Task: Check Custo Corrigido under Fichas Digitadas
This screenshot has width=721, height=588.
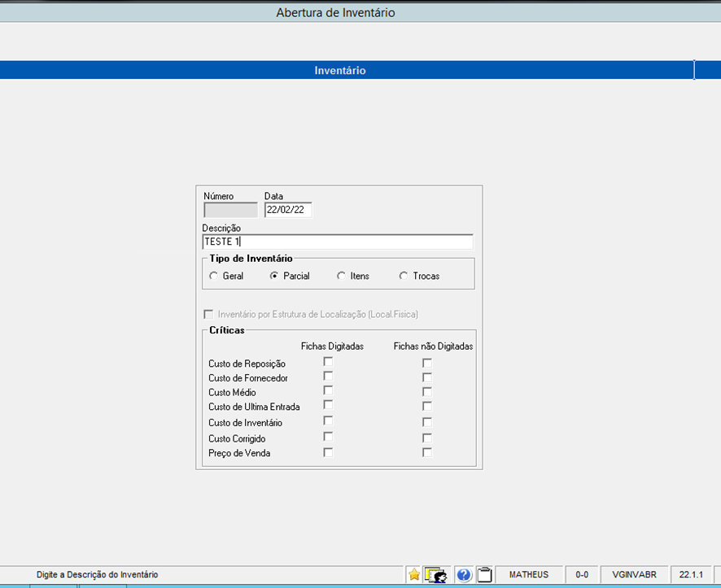Action: [x=328, y=437]
